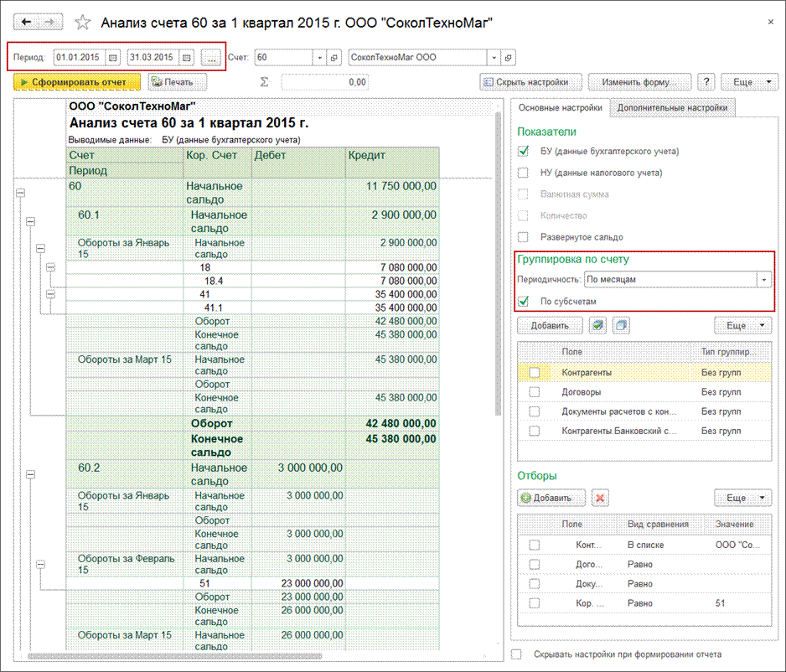786x672 pixels.
Task: Switch to Дополнительные настройки tab
Action: click(674, 107)
